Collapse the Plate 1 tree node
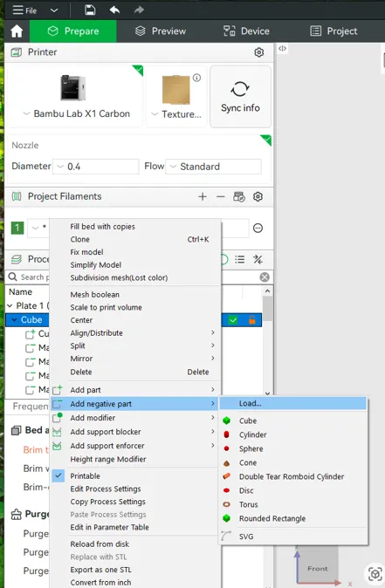385x588 pixels. (x=10, y=306)
